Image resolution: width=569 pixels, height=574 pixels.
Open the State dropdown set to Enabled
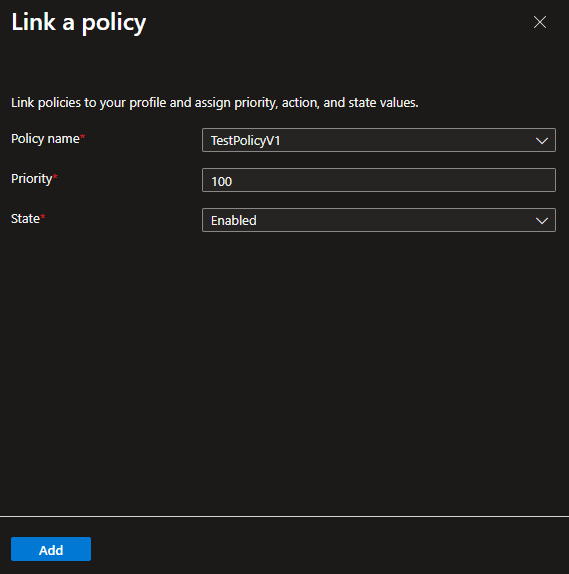(379, 220)
